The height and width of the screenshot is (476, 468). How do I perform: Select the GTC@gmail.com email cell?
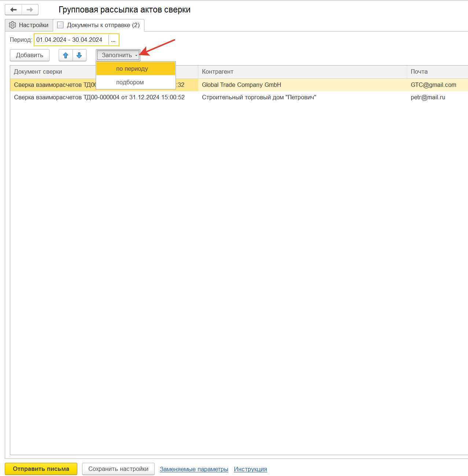point(437,85)
